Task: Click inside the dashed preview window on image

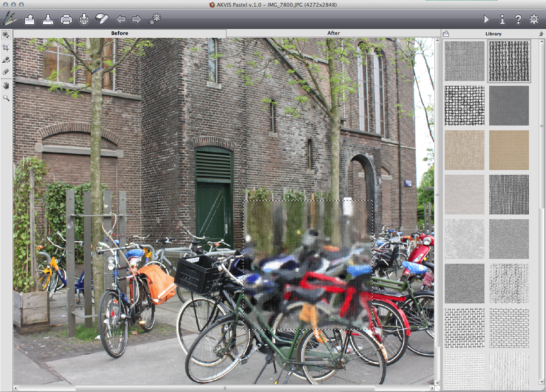Action: coord(308,265)
